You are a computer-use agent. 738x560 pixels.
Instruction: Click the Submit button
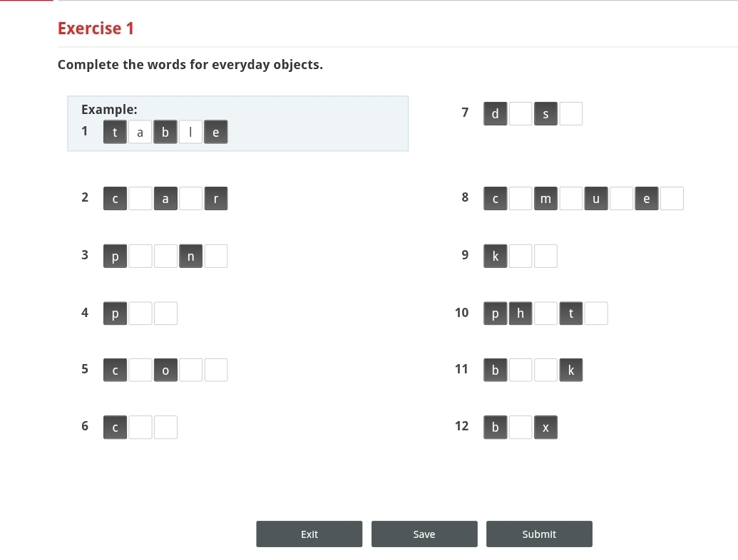(539, 534)
